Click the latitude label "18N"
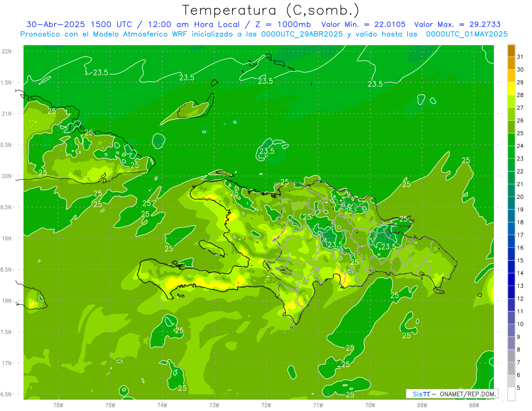532x411 pixels. click(x=7, y=301)
